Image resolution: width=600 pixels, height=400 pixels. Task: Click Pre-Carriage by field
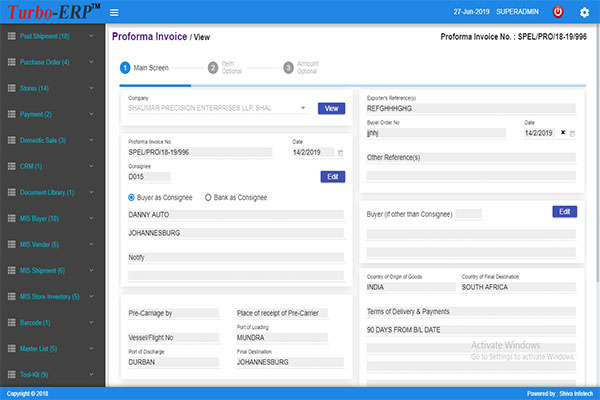click(x=174, y=313)
